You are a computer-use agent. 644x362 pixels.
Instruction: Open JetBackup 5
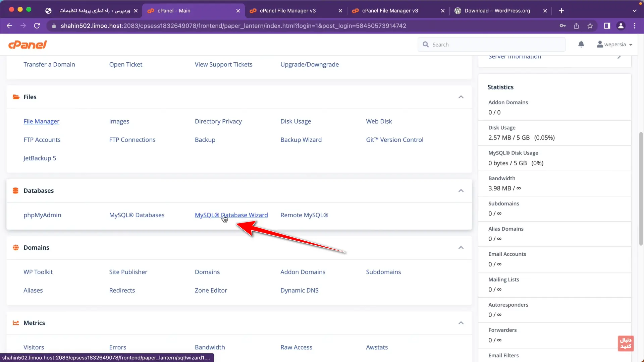coord(40,158)
